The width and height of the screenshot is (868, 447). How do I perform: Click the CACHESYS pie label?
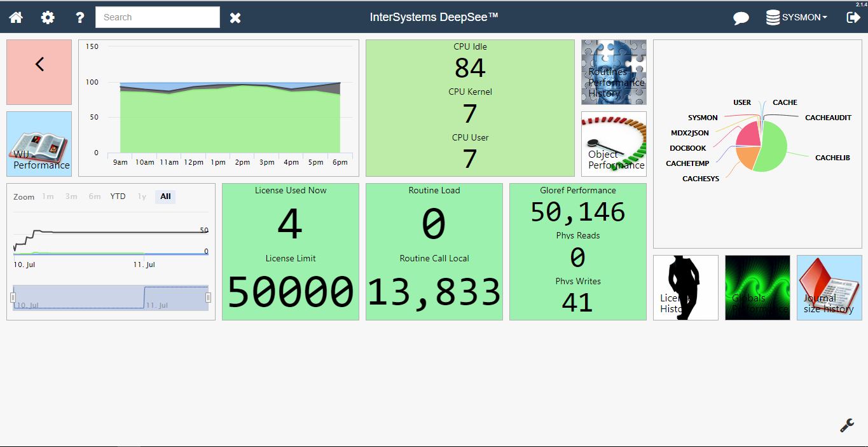coord(701,179)
